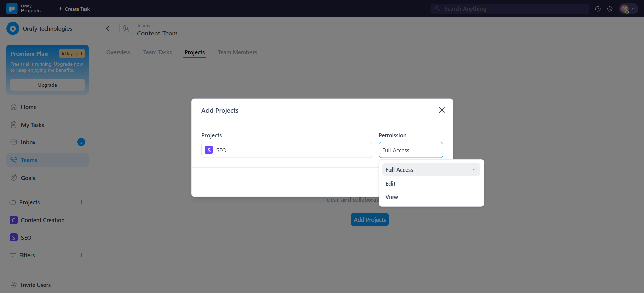Choose View from the permission list
The width and height of the screenshot is (644, 293).
coord(392,197)
